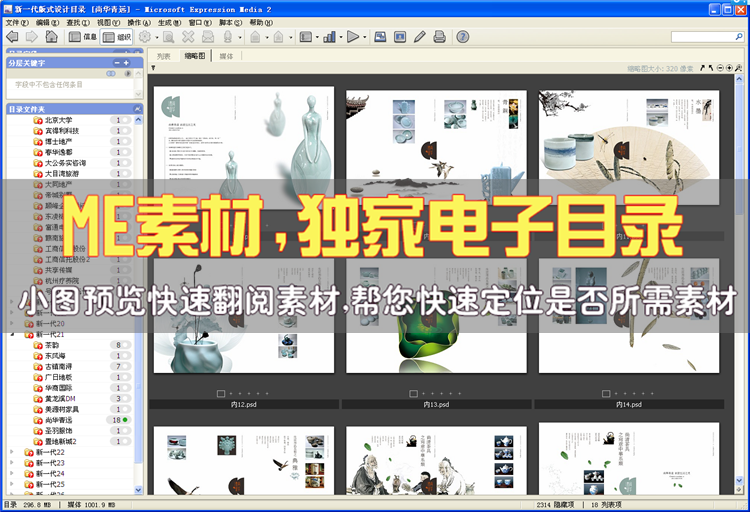This screenshot has width=750, height=512.
Task: Expand the 新一代23 folder
Action: pos(12,463)
